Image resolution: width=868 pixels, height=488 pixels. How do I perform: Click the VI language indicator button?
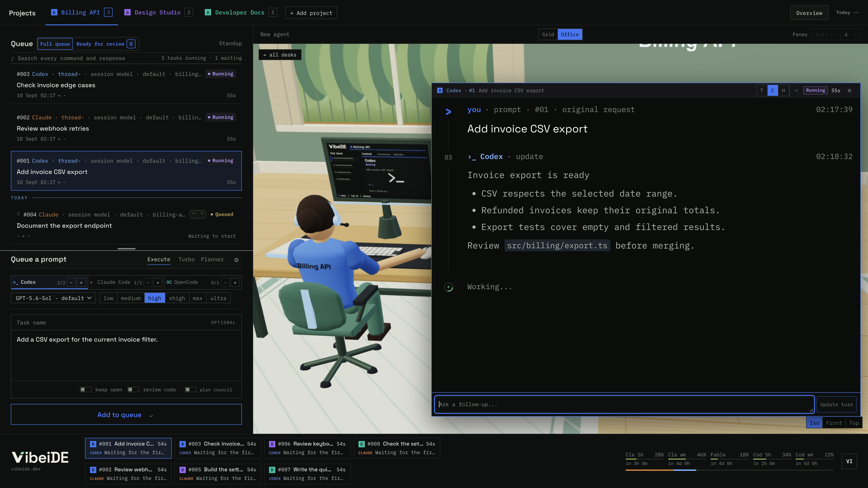point(849,461)
